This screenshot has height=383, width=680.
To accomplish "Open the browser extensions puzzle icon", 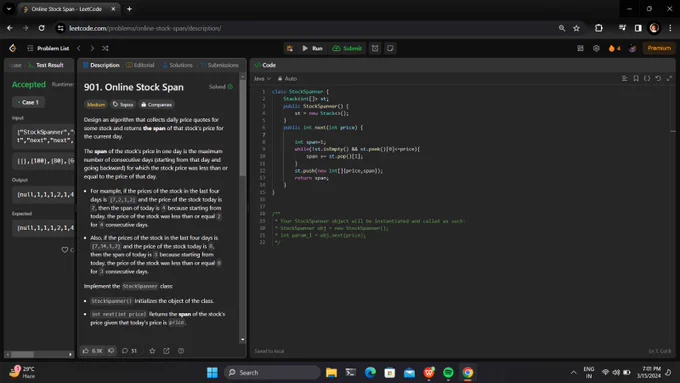I will [x=599, y=28].
